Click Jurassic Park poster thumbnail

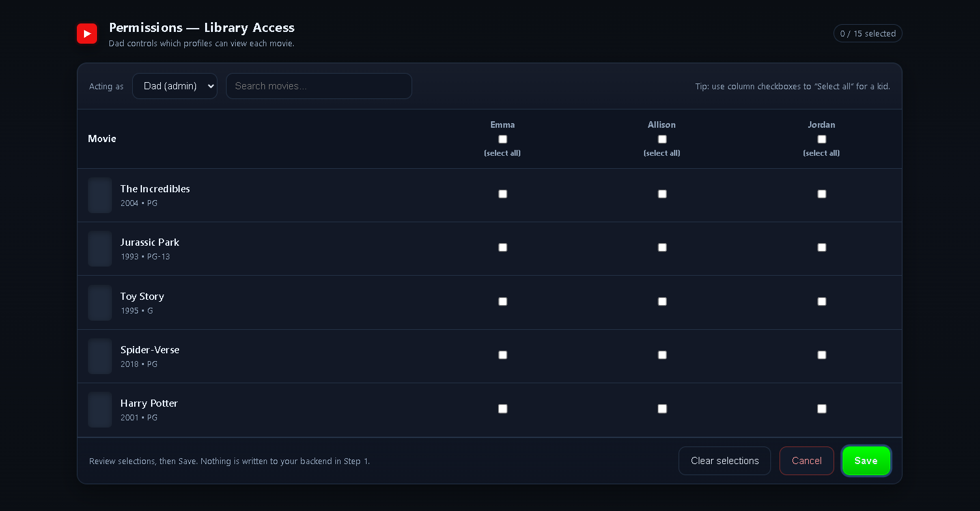(100, 249)
